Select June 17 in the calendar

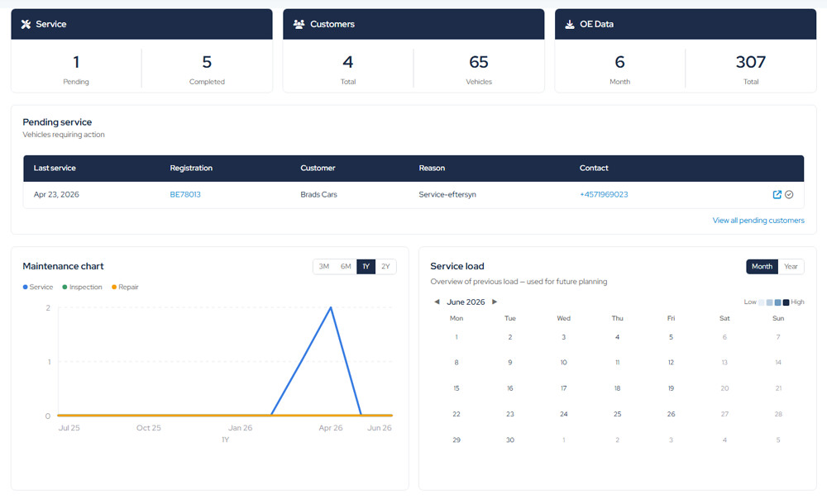563,388
